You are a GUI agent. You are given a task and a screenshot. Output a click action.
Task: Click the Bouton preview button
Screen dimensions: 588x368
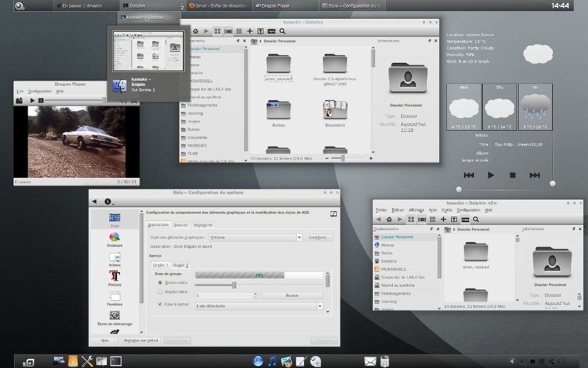pyautogui.click(x=292, y=296)
